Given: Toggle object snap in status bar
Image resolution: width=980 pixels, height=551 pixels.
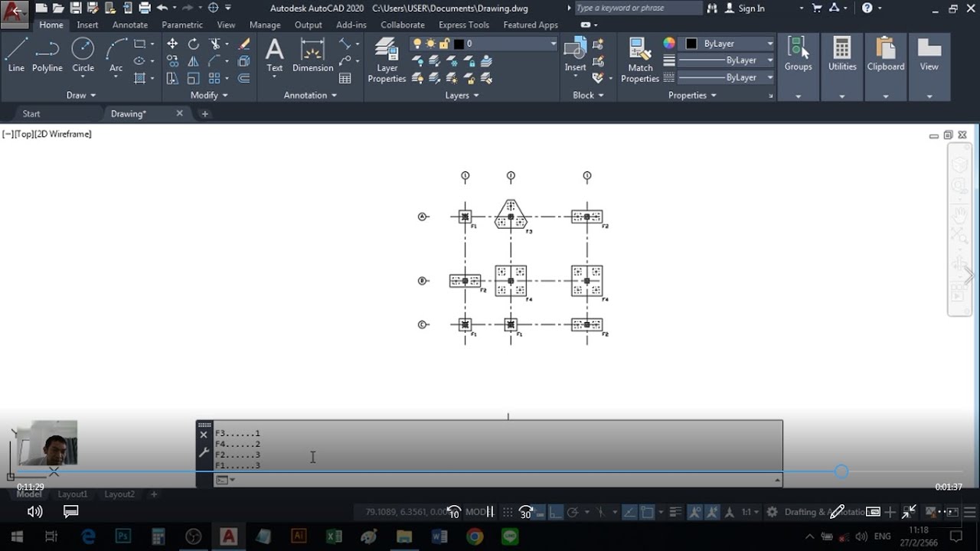Looking at the screenshot, I should [x=648, y=512].
